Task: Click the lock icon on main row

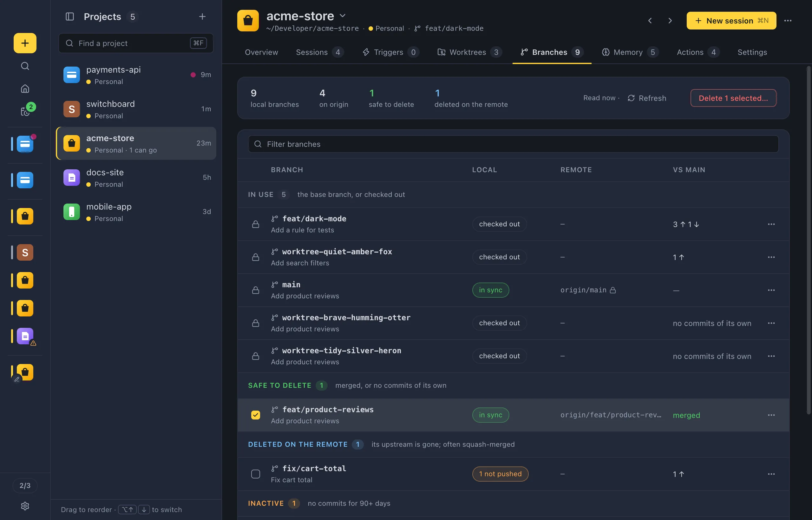Action: (x=256, y=290)
